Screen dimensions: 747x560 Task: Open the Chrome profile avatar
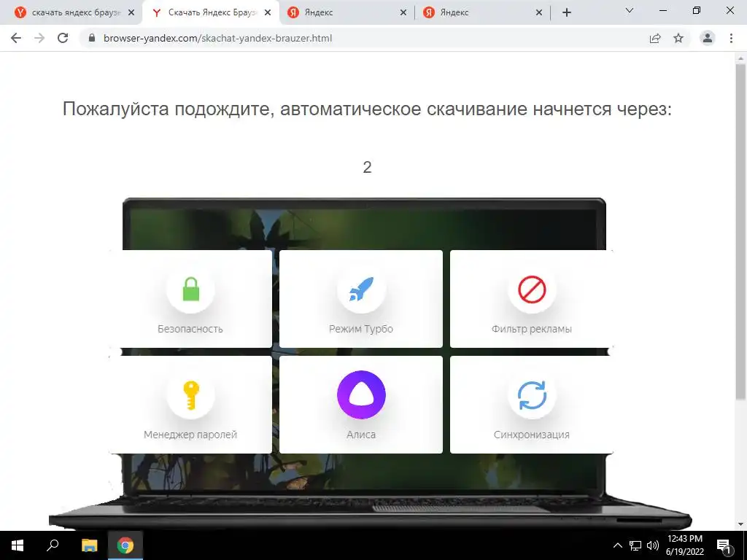[708, 38]
